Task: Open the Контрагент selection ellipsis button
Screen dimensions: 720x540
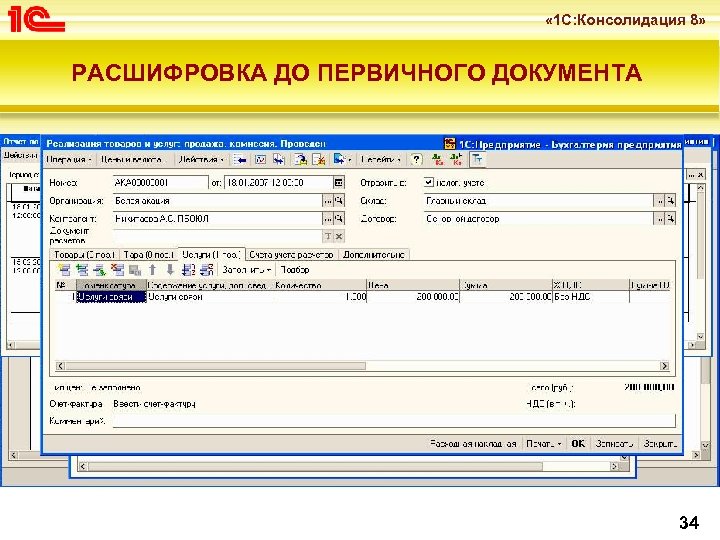Action: tap(327, 219)
